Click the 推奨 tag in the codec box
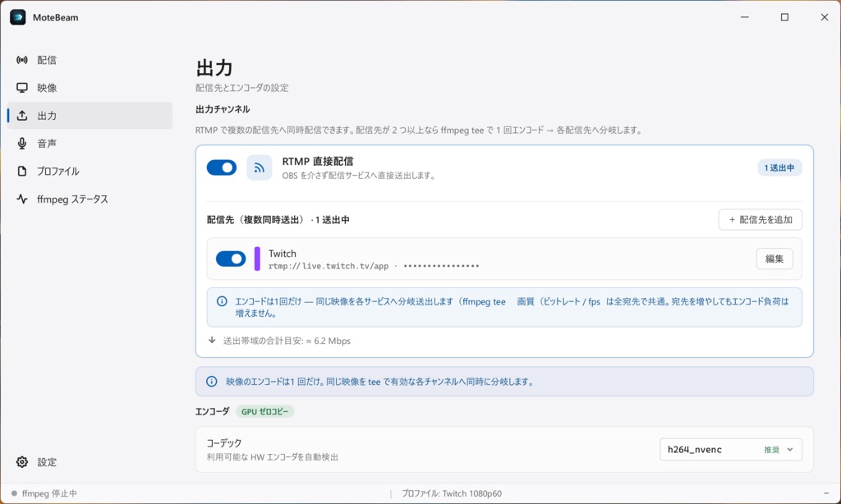The image size is (841, 504). (772, 450)
